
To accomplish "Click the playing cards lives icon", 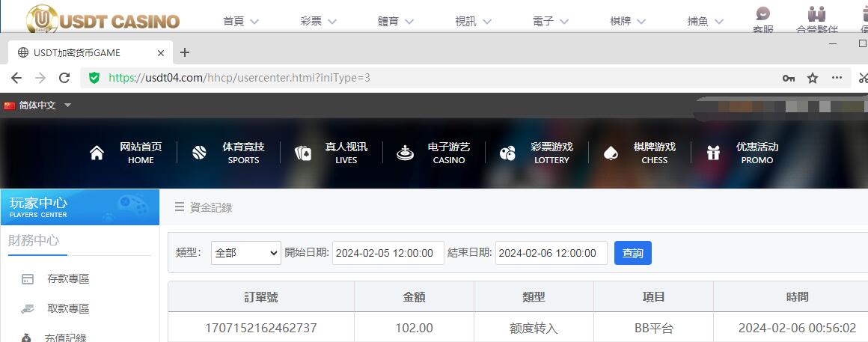I will tap(302, 153).
